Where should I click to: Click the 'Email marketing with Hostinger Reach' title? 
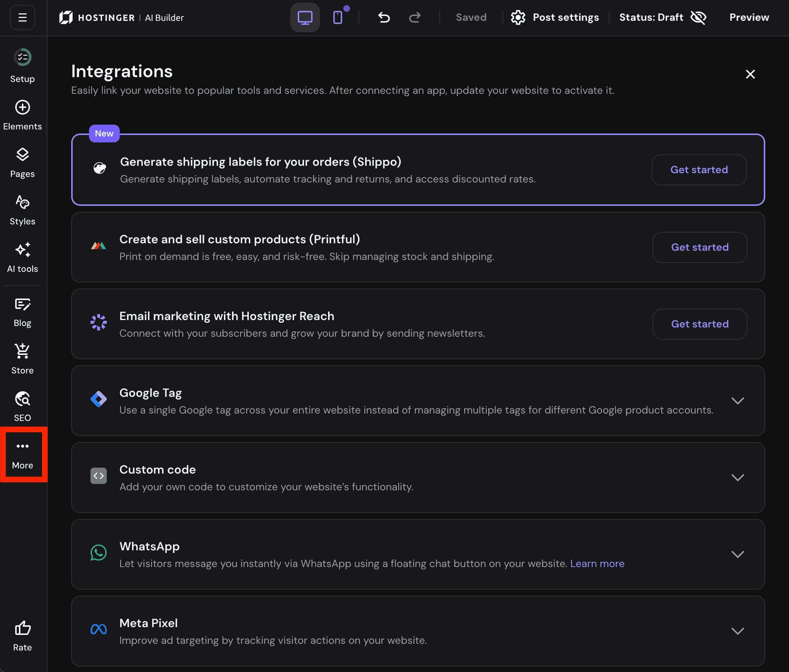point(227,316)
